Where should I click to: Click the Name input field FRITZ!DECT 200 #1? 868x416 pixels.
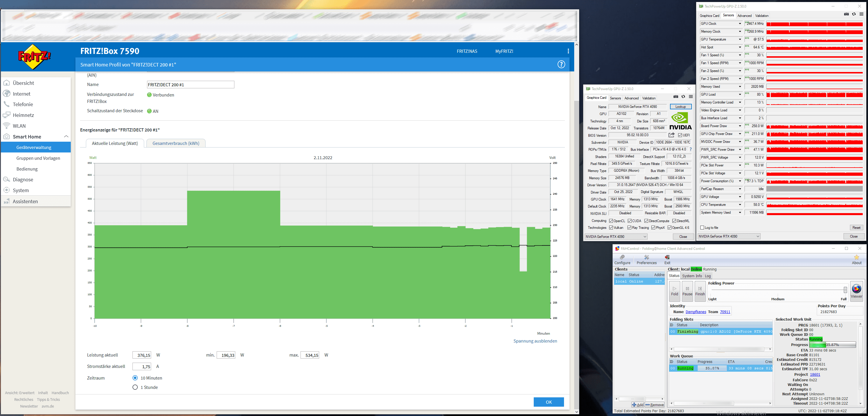coord(190,85)
